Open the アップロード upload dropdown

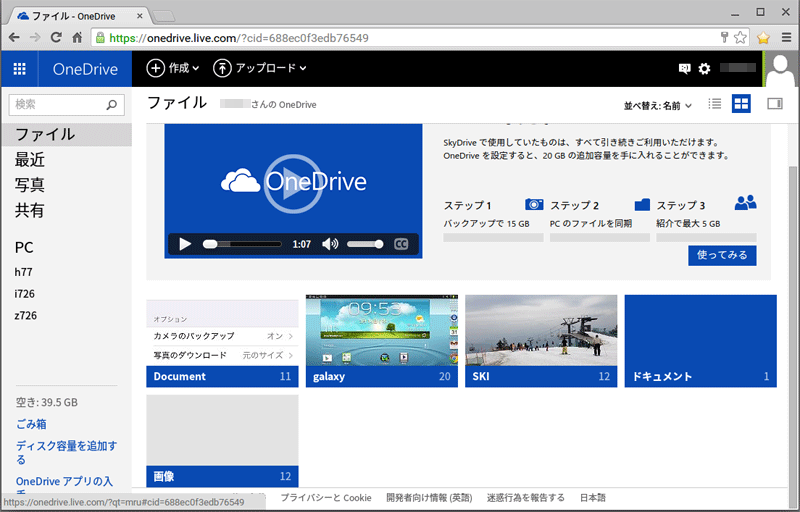pyautogui.click(x=260, y=68)
